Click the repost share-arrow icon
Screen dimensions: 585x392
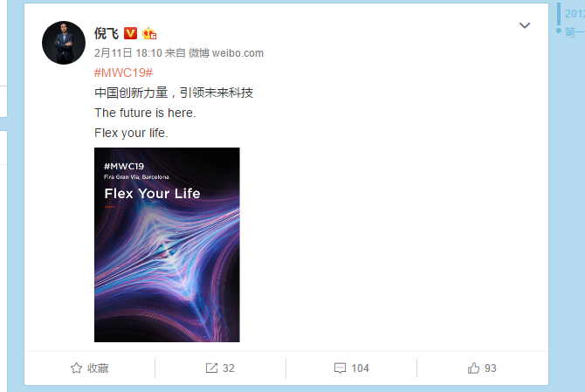pos(211,368)
